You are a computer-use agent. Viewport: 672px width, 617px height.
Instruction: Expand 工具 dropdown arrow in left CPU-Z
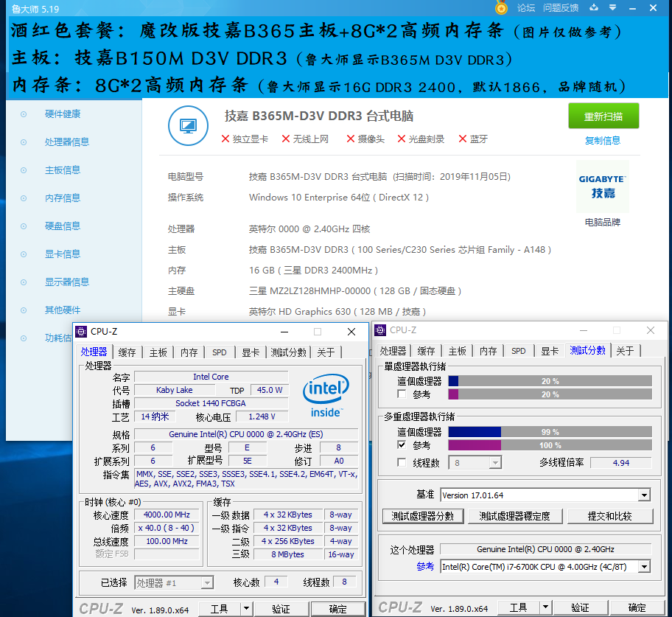(x=246, y=609)
